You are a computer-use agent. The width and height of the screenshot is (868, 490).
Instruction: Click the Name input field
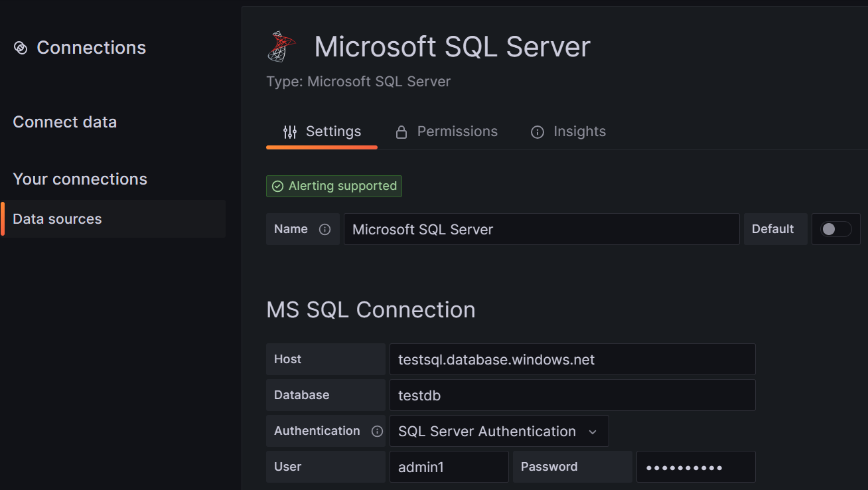[x=542, y=229]
